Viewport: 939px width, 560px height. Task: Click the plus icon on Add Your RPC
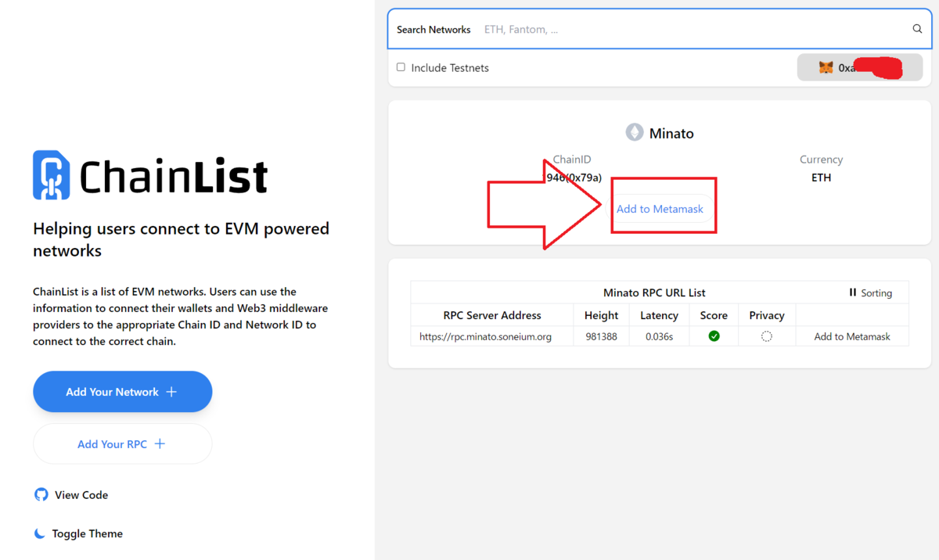(x=160, y=443)
